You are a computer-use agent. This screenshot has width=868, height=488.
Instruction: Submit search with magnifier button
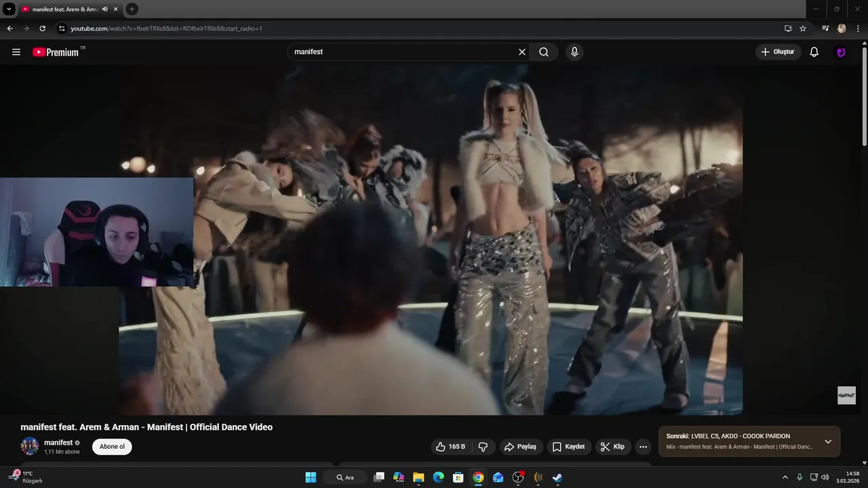point(544,52)
